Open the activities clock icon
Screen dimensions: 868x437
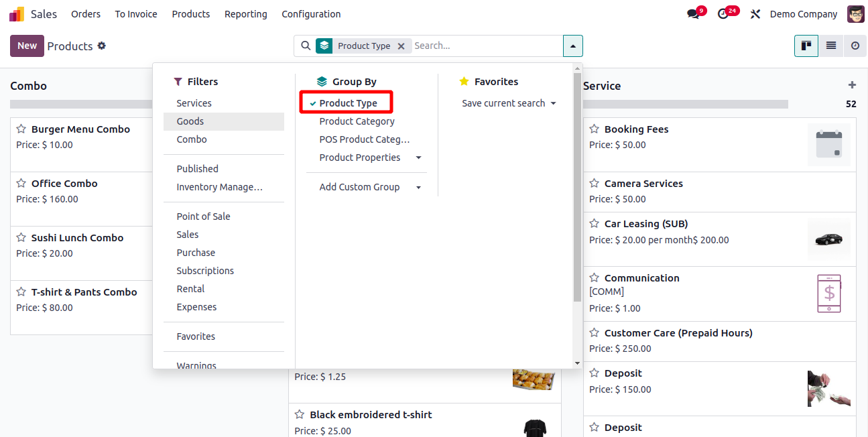point(723,14)
